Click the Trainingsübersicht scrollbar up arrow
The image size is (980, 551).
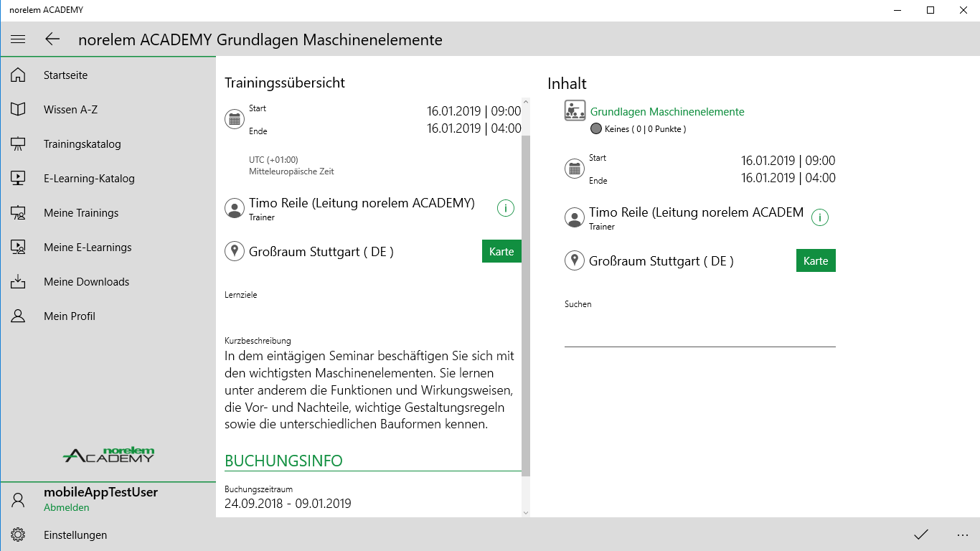click(526, 102)
